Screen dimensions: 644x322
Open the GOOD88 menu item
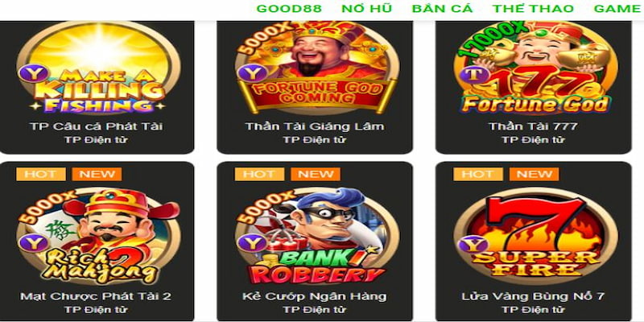click(289, 9)
